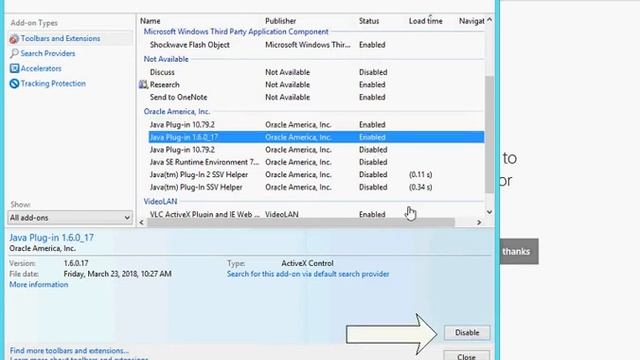Click the VideoLAN group header

(160, 202)
